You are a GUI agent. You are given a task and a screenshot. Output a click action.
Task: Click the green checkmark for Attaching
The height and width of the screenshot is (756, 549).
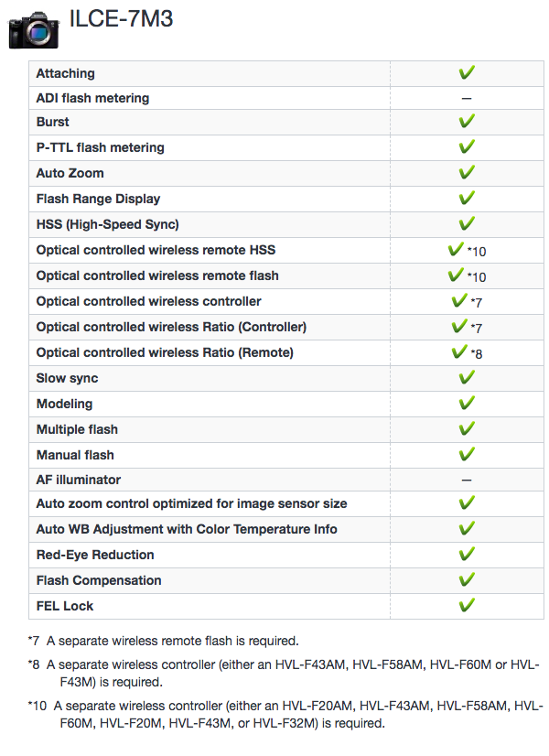[467, 73]
